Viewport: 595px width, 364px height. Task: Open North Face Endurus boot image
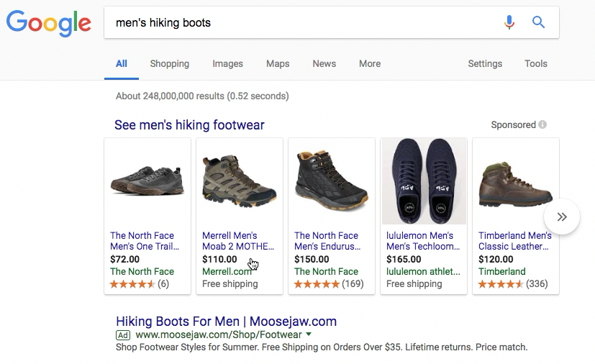pos(332,181)
